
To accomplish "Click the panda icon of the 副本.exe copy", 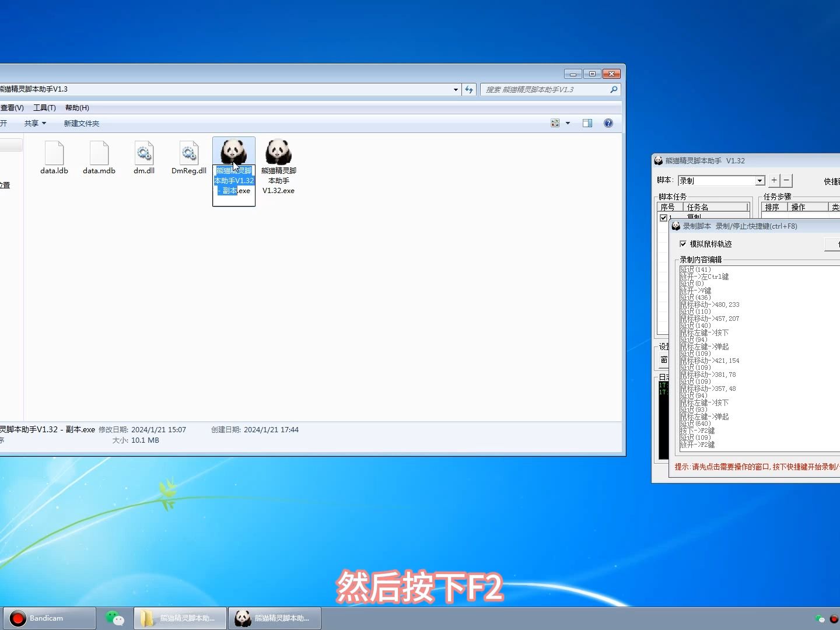I will (233, 152).
